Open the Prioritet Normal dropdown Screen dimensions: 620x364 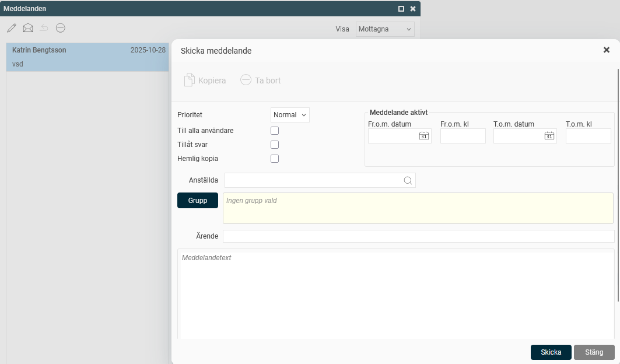(290, 115)
